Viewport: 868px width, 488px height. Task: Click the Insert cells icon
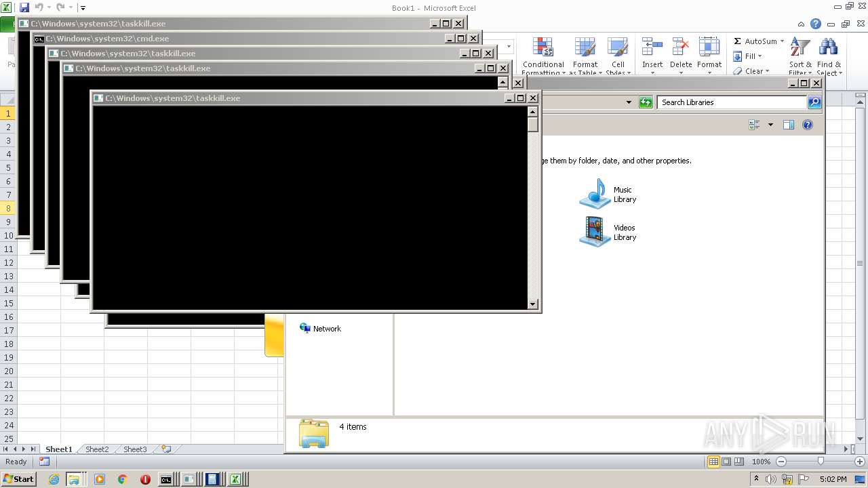(652, 47)
